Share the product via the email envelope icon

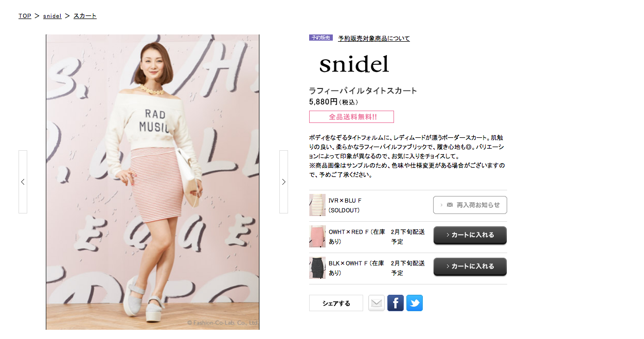(377, 303)
